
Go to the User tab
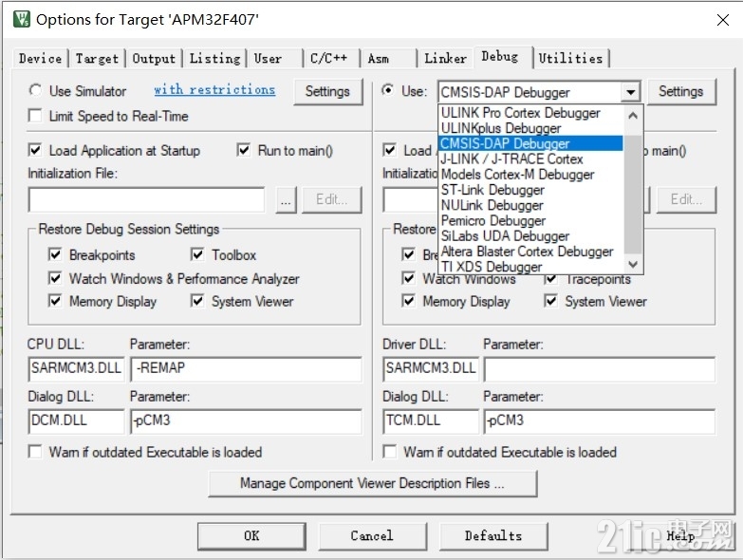coord(268,59)
